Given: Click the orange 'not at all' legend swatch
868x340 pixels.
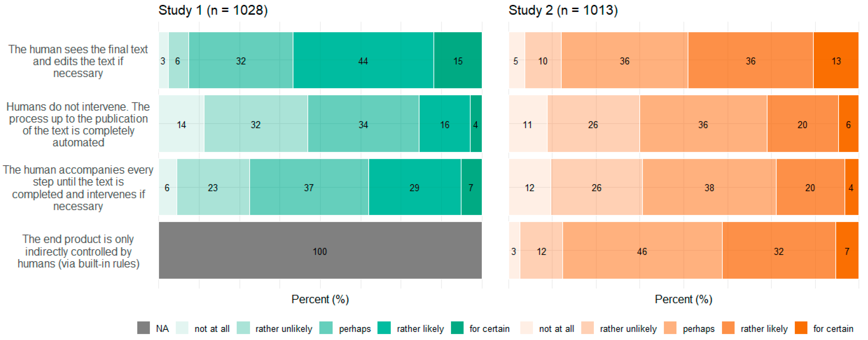Looking at the screenshot, I should pyautogui.click(x=526, y=328).
